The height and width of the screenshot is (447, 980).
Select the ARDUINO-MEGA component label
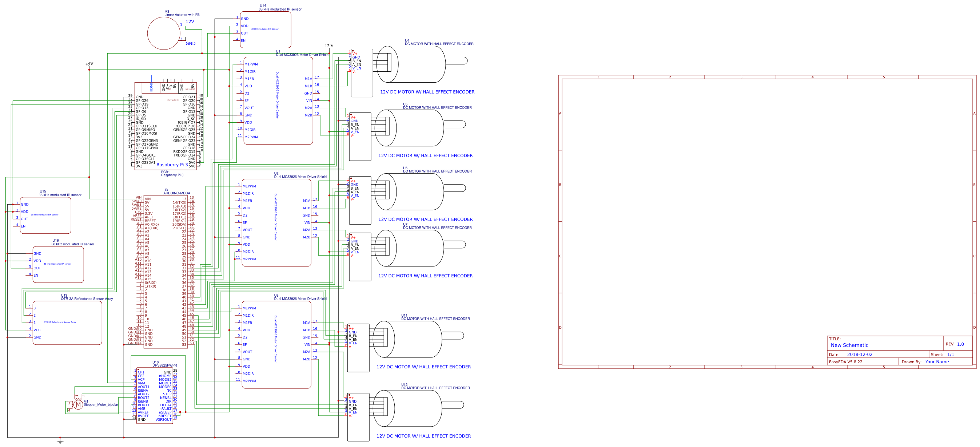coord(176,193)
